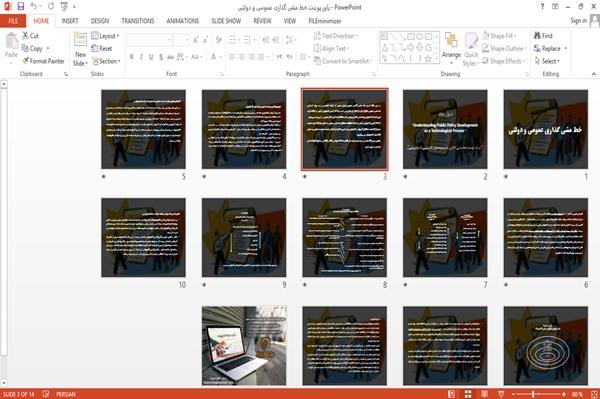
Task: Select slide 1 thumbnail
Action: [x=545, y=129]
